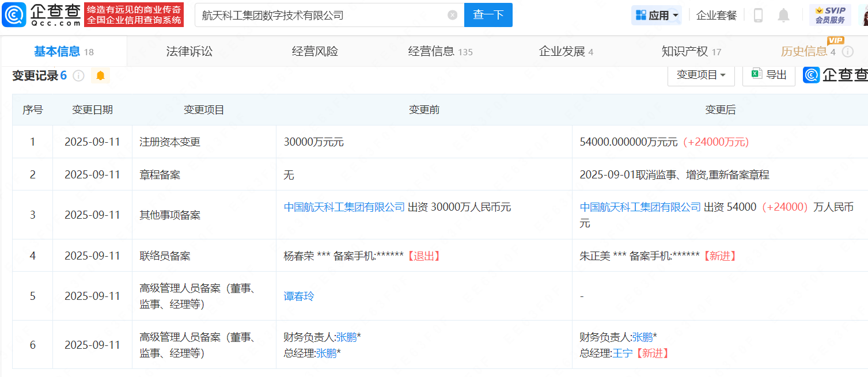
Task: Open the 历史信息 VIP tab
Action: (808, 52)
